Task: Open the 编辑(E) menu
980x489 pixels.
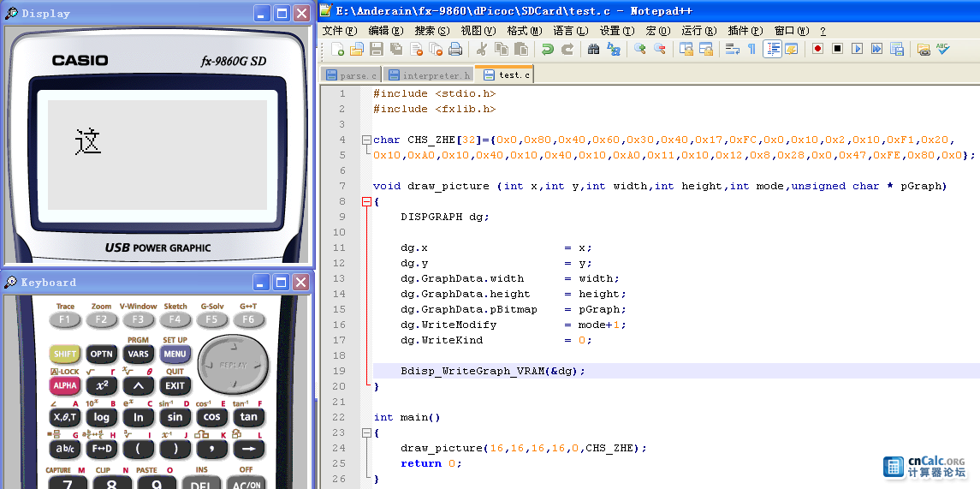Action: point(386,30)
